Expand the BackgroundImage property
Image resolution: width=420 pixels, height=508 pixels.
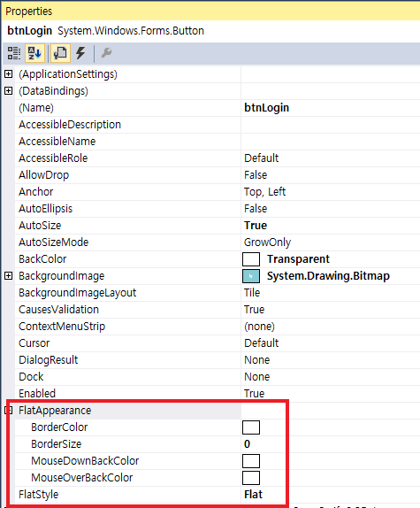pyautogui.click(x=9, y=276)
